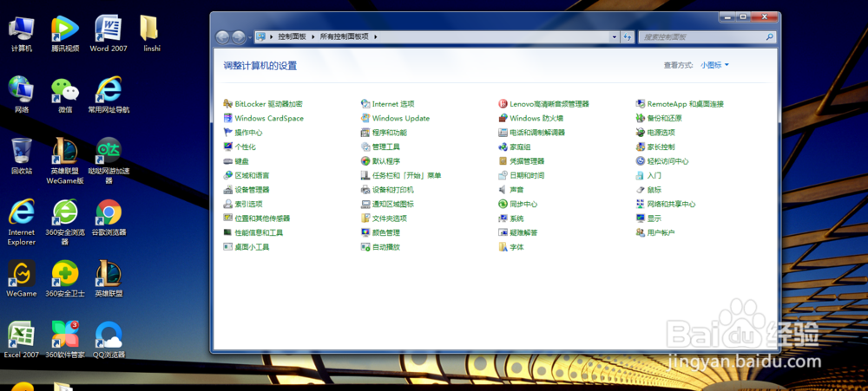
Task: Click 所有控制面板项 in the breadcrumb
Action: 345,37
